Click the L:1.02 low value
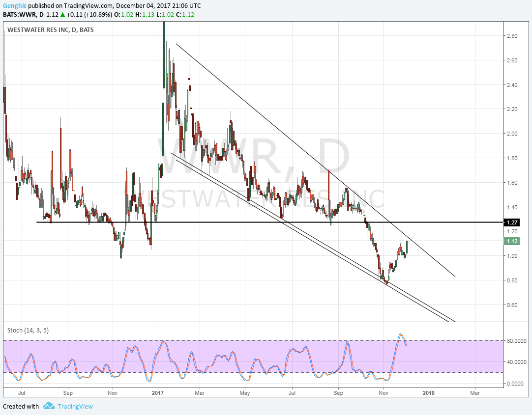 (165, 15)
